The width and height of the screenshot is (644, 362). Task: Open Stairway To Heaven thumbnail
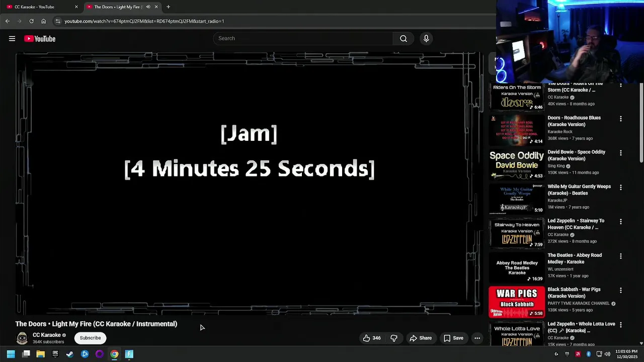[517, 233]
